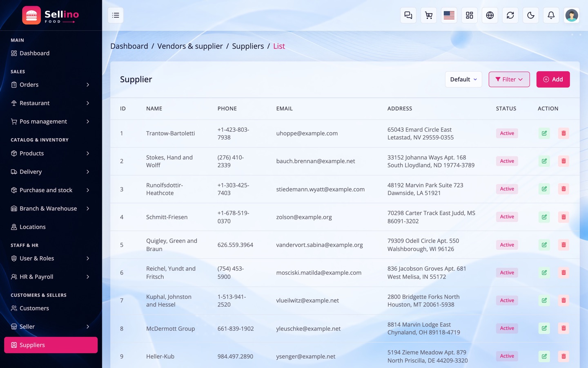Select the Suppliers sidebar item
This screenshot has height=368, width=588.
51,345
